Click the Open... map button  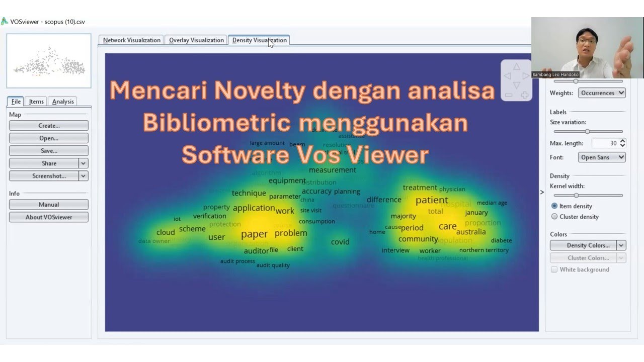pyautogui.click(x=49, y=138)
